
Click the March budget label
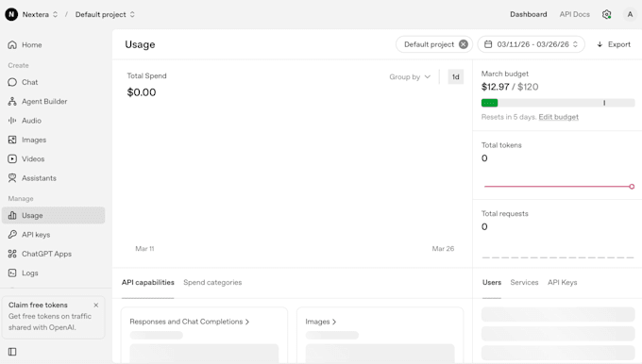[x=505, y=74]
